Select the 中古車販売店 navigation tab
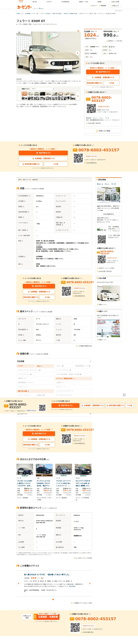138x644 pixels. coord(65,2)
